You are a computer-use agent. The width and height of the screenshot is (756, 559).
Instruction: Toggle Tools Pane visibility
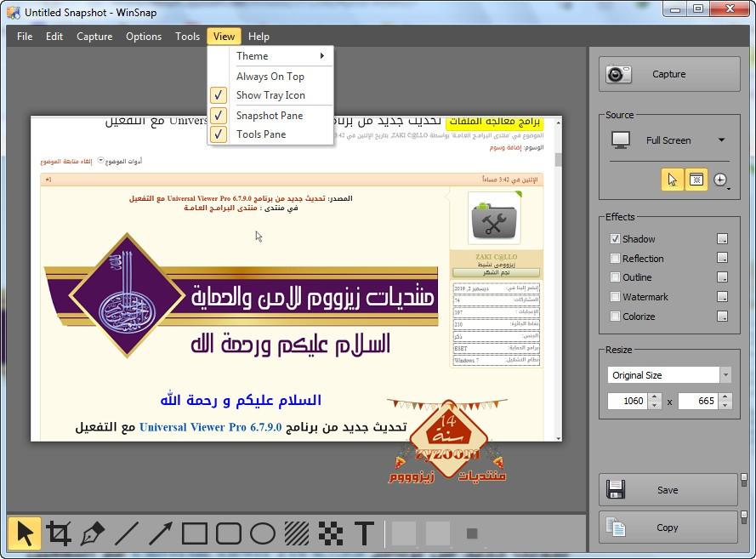tap(270, 134)
